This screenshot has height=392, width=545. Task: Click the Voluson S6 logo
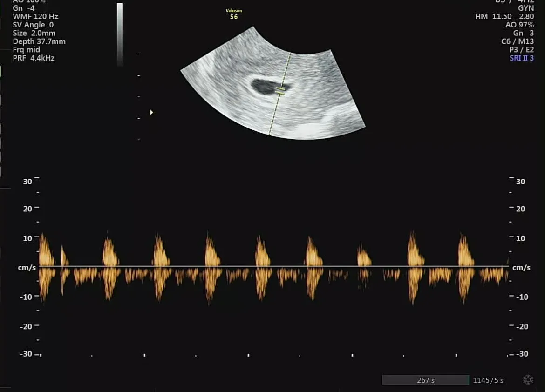(x=234, y=14)
